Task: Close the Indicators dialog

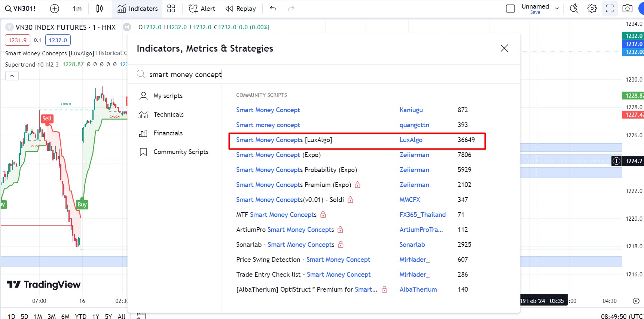Action: pos(504,48)
